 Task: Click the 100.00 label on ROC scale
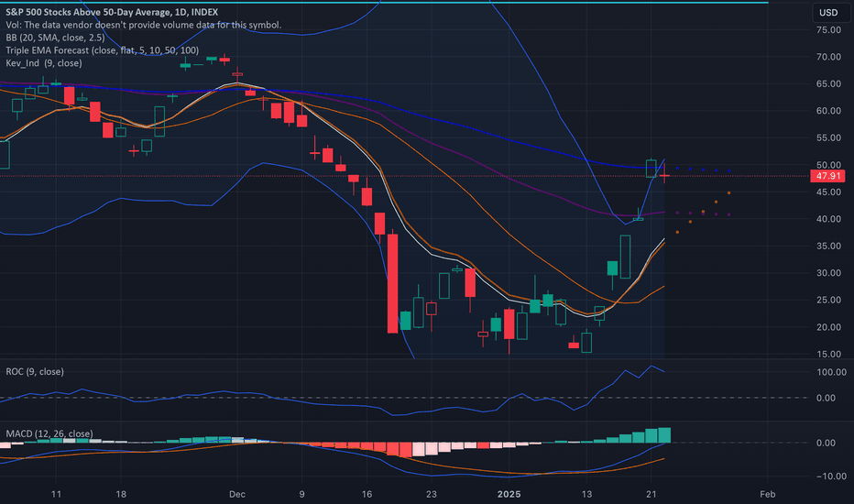coord(831,372)
